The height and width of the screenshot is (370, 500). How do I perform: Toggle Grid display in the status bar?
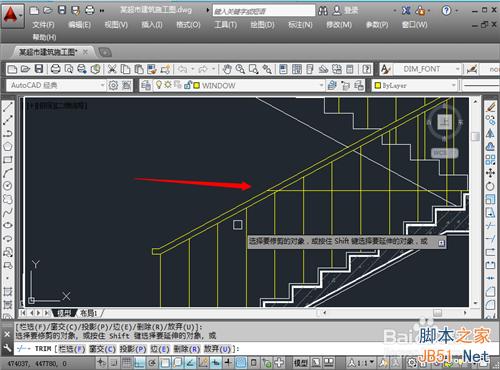127,362
